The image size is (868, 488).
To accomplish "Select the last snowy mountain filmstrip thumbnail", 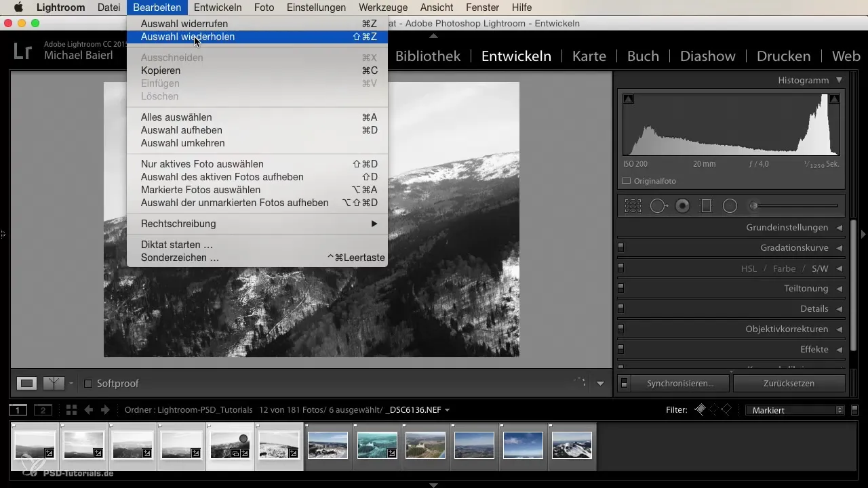I will click(x=572, y=446).
